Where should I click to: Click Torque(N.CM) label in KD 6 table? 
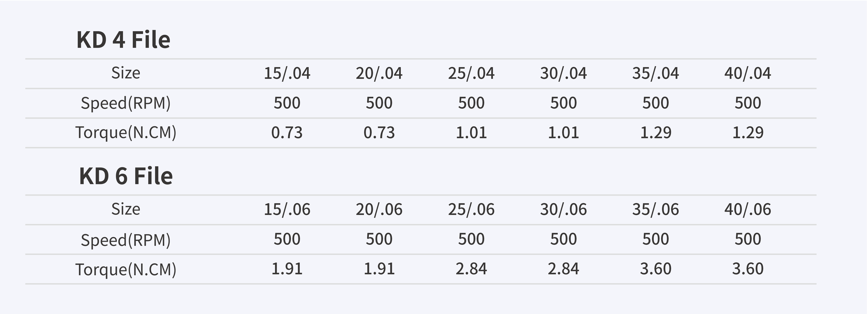click(126, 270)
